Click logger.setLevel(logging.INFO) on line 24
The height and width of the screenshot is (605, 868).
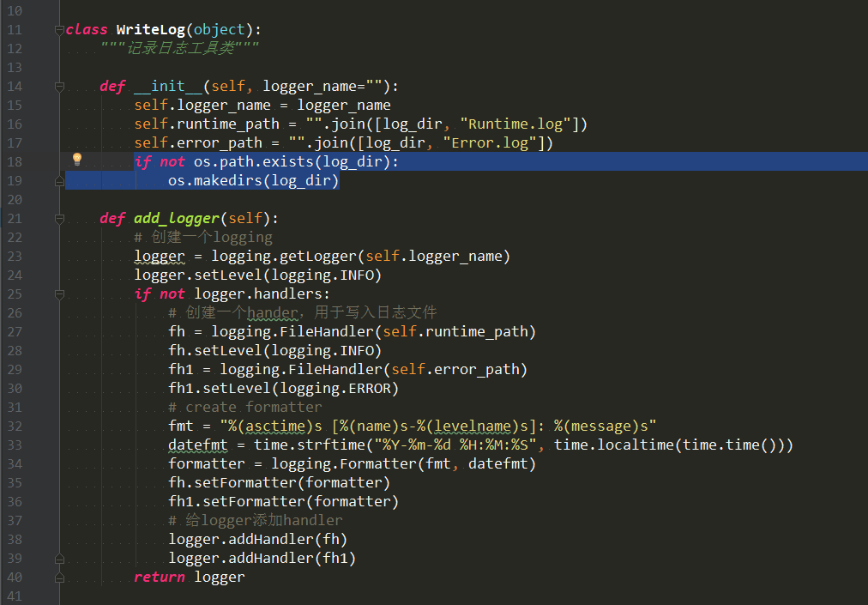tap(258, 275)
